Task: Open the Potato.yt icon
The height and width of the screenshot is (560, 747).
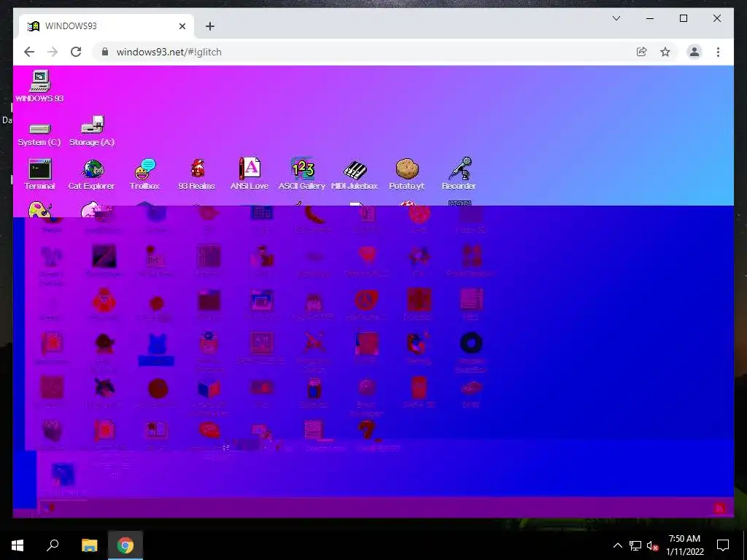Action: [x=407, y=174]
